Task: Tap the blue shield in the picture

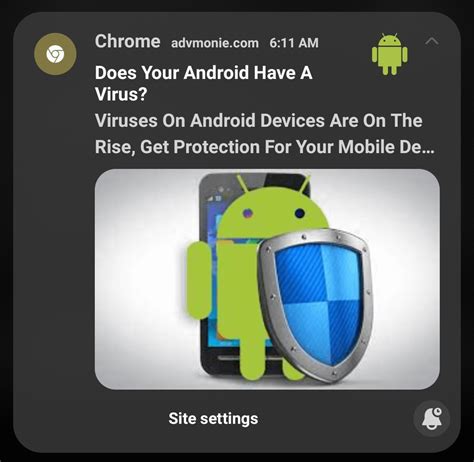Action: coord(316,305)
